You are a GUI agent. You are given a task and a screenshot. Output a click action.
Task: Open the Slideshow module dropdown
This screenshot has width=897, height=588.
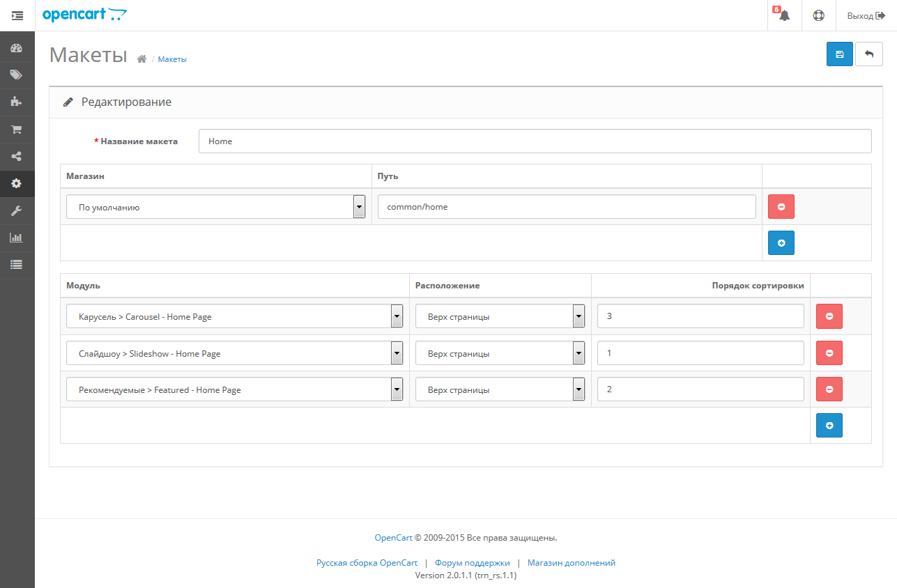click(x=235, y=353)
